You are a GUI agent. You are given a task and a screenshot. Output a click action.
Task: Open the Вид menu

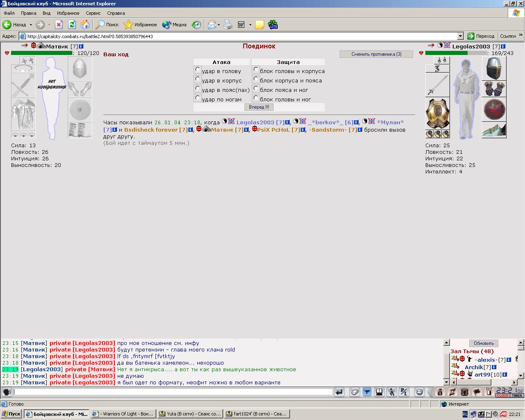coord(46,13)
